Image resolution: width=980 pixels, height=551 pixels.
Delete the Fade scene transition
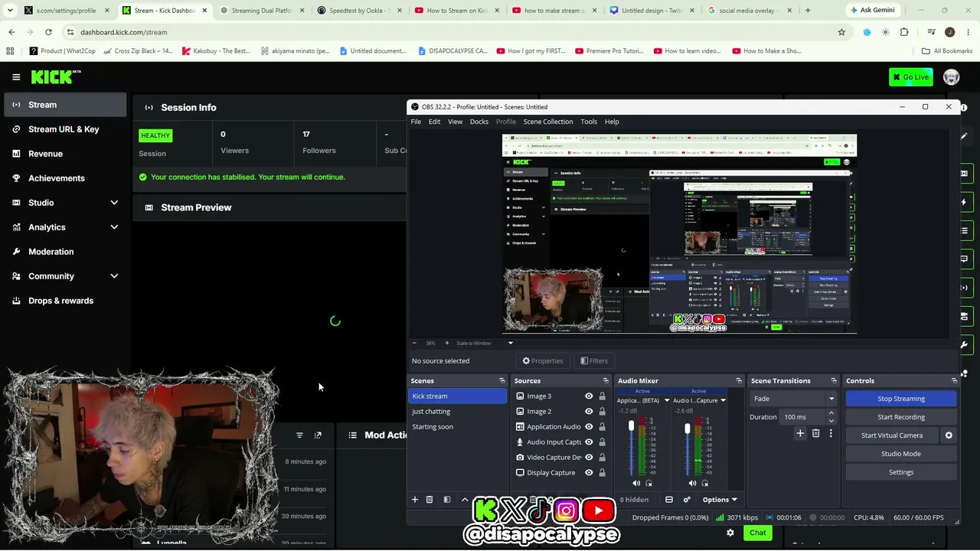815,434
